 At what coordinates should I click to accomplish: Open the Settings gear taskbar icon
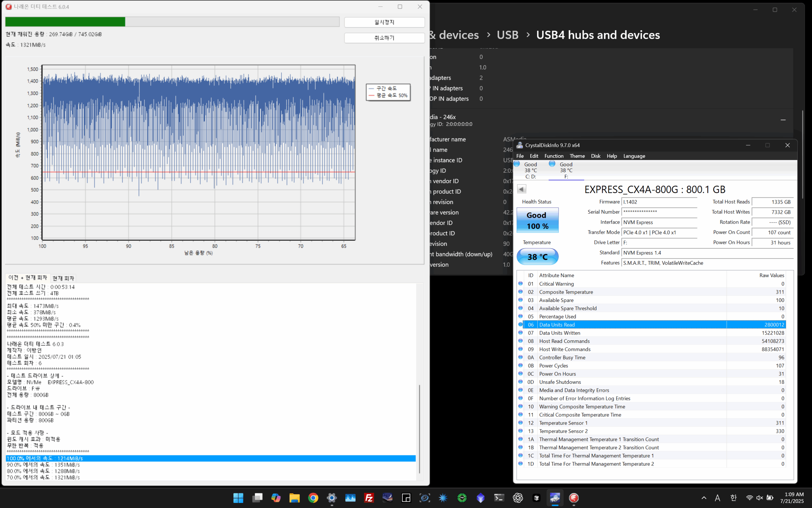click(x=331, y=498)
